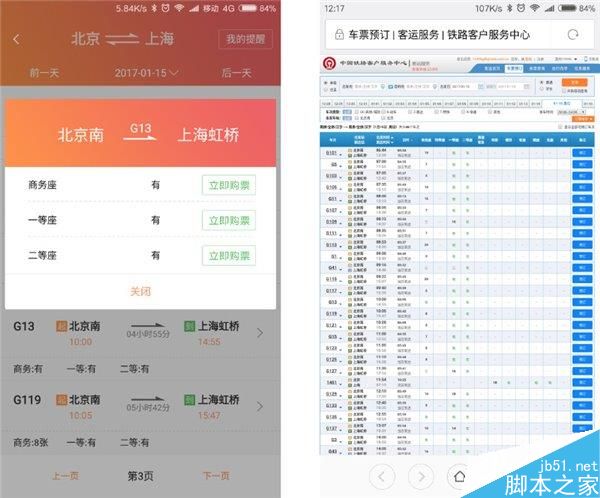Screen dimensions: 600x498
Task: Click the mobile version phone icon
Action: (586, 59)
